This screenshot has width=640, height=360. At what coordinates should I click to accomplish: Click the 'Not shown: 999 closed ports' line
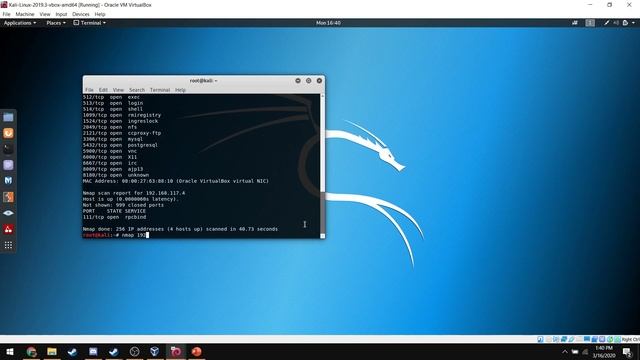click(123, 205)
